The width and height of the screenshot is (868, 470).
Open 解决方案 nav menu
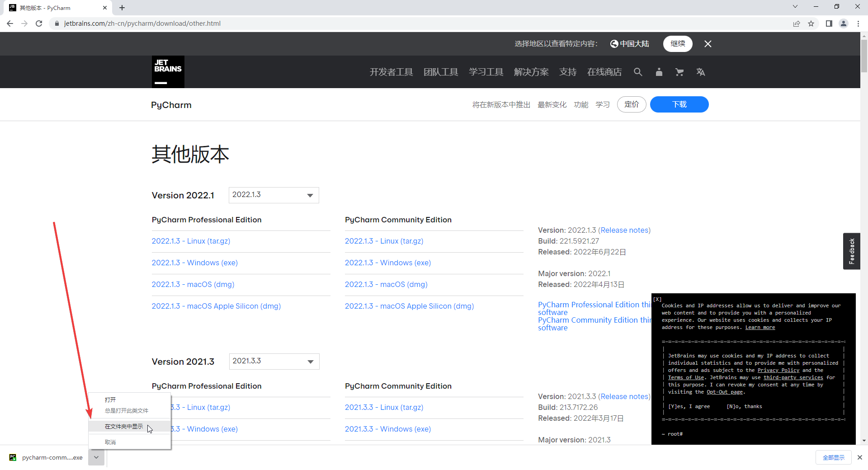531,72
